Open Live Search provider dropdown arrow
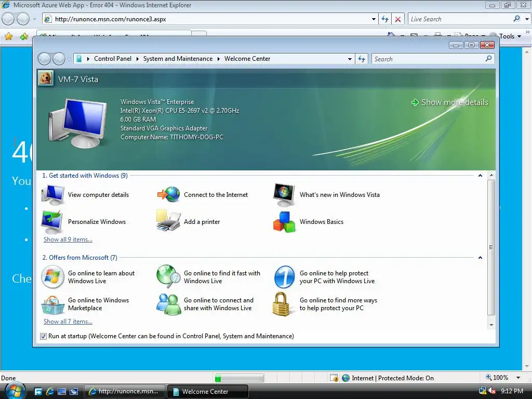The width and height of the screenshot is (532, 399). pos(527,19)
